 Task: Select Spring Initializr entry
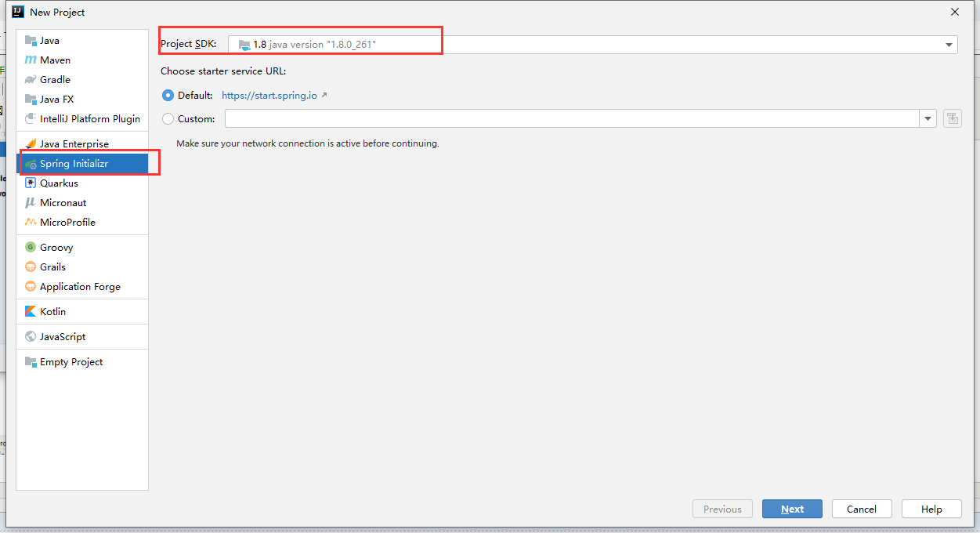point(82,164)
